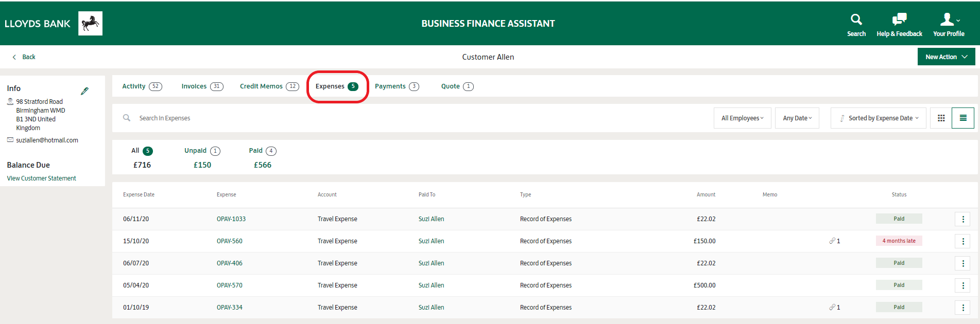Viewport: 980px width, 324px height.
Task: Open the All Employees dropdown
Action: click(742, 118)
